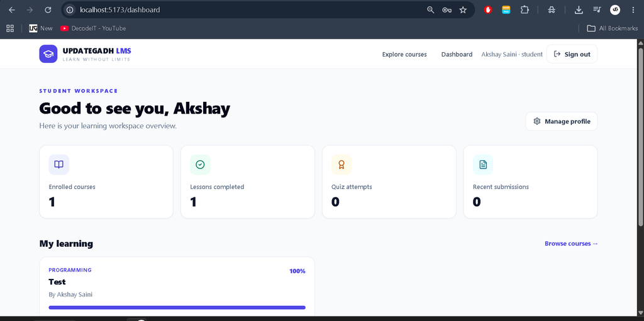Viewport: 644px width, 321px height.
Task: Open the Chrome three-dot menu
Action: 633,10
